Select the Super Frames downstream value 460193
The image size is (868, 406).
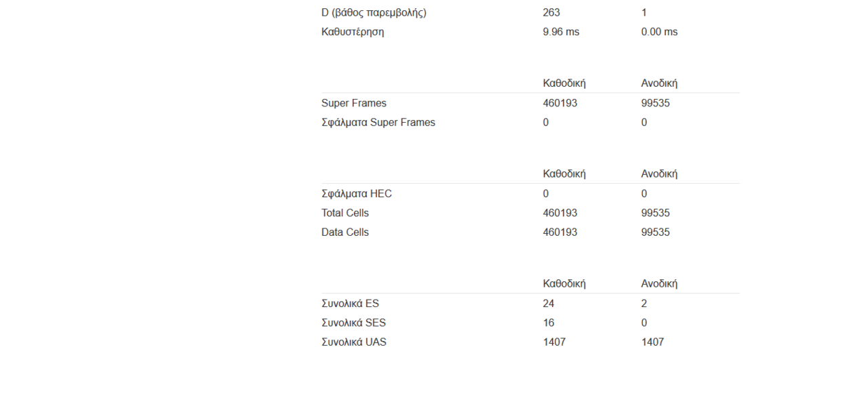click(x=560, y=103)
